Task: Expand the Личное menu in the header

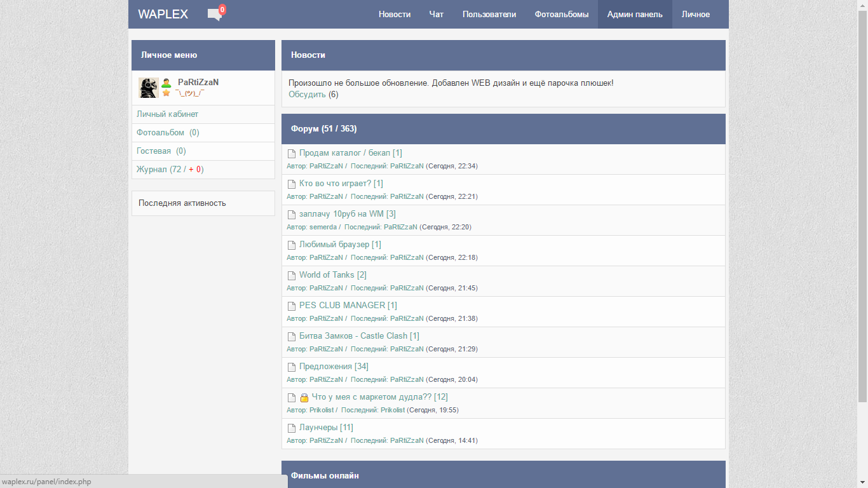Action: (695, 15)
